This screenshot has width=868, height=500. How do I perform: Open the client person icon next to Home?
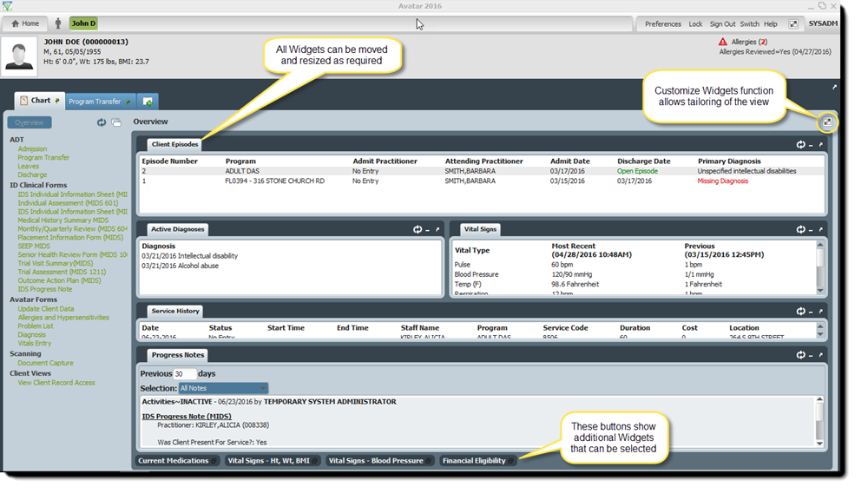pyautogui.click(x=57, y=23)
